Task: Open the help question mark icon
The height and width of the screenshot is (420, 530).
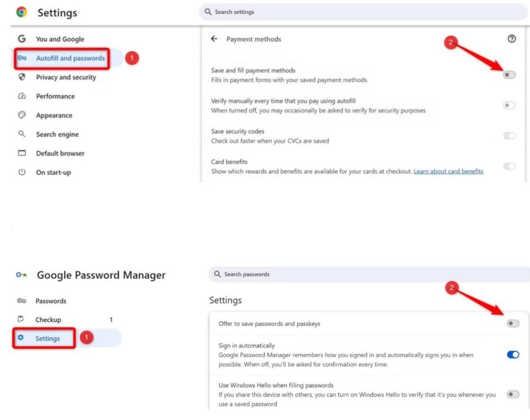Action: (511, 39)
